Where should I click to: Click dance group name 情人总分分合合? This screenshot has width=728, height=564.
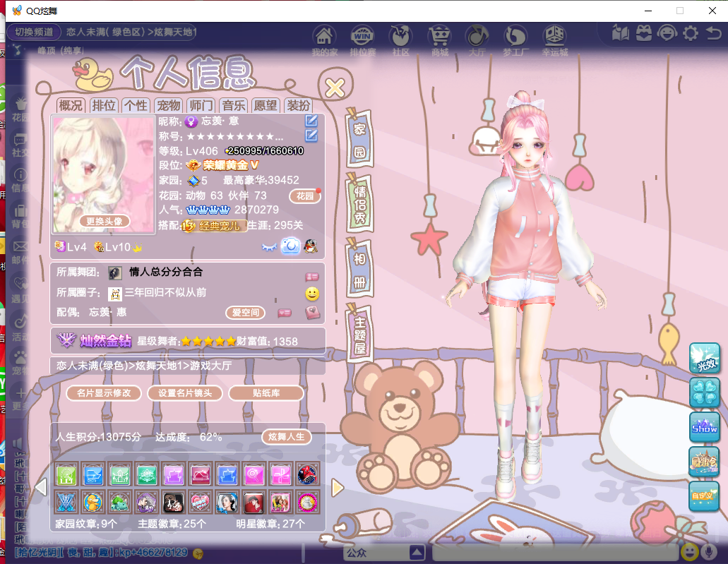click(166, 272)
